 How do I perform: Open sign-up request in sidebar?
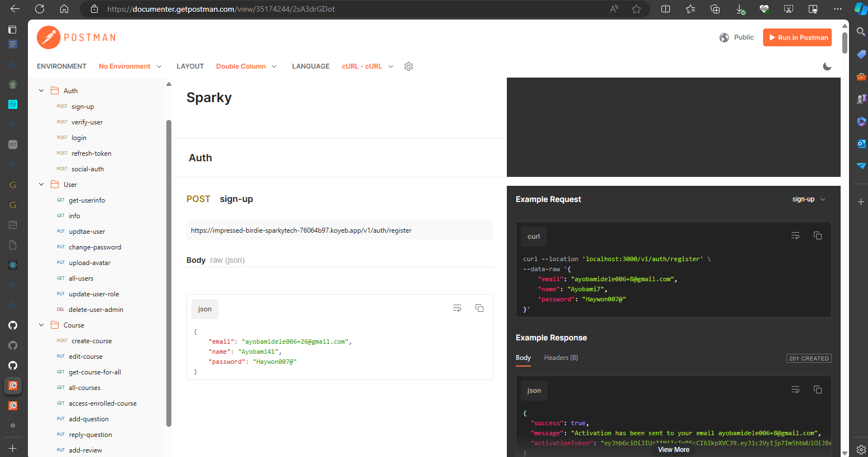[x=83, y=107]
